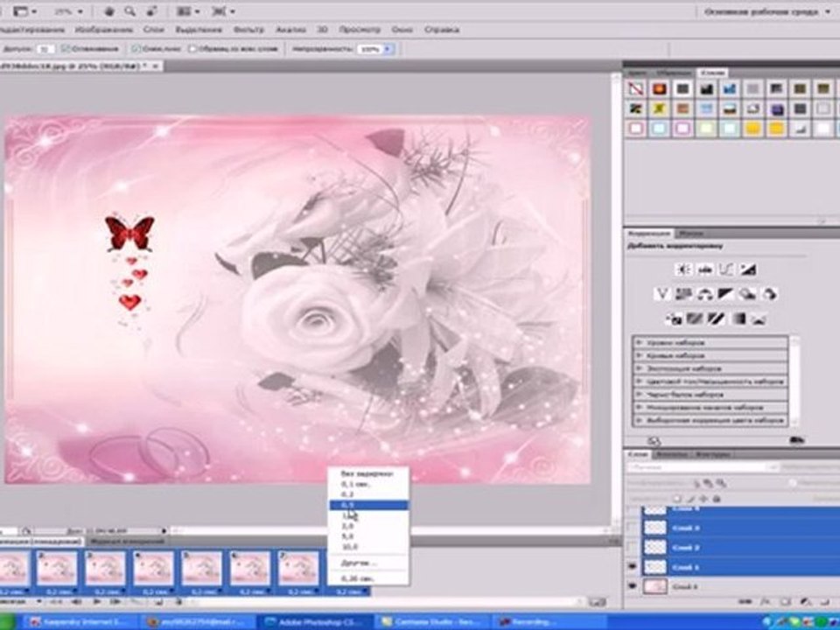Image resolution: width=840 pixels, height=630 pixels.
Task: Expand the Уровни наборов preset group
Action: 638,342
